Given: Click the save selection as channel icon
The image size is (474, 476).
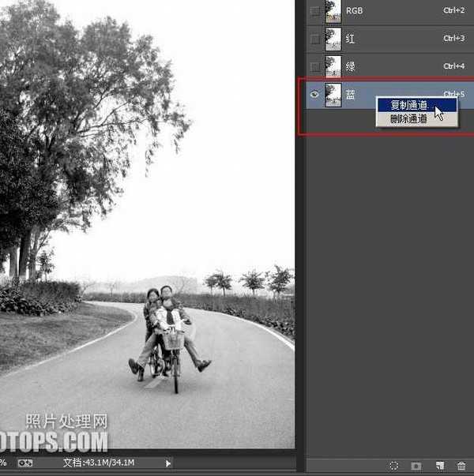Looking at the screenshot, I should 416,467.
